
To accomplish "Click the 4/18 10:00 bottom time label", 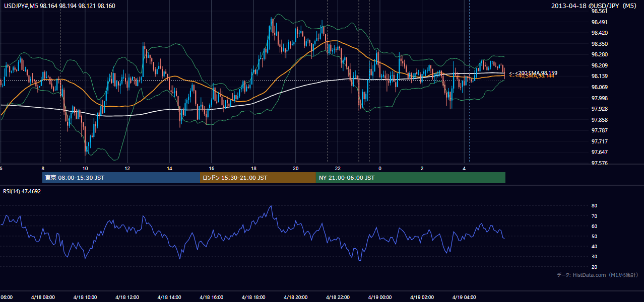I will coord(85,297).
